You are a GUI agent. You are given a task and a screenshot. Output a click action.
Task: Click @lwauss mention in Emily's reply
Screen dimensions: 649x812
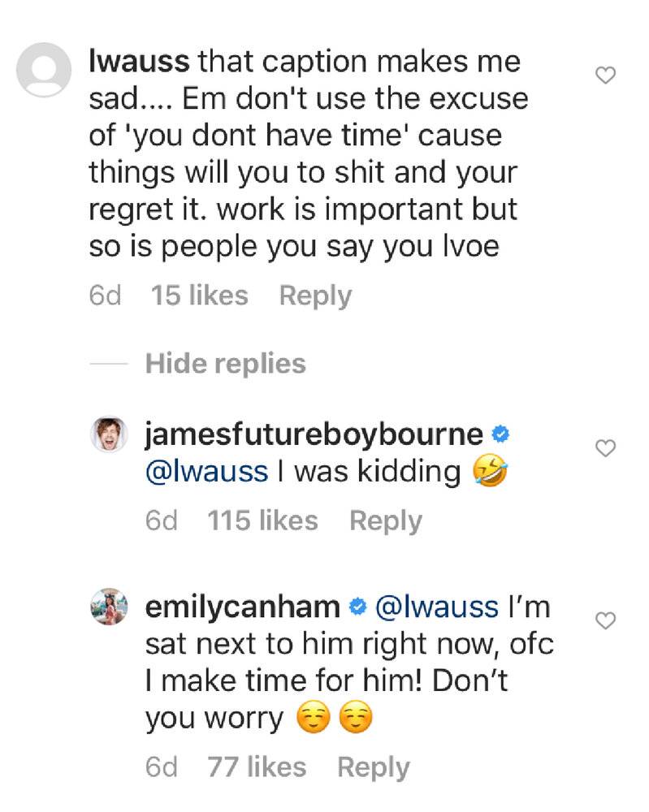click(x=437, y=607)
